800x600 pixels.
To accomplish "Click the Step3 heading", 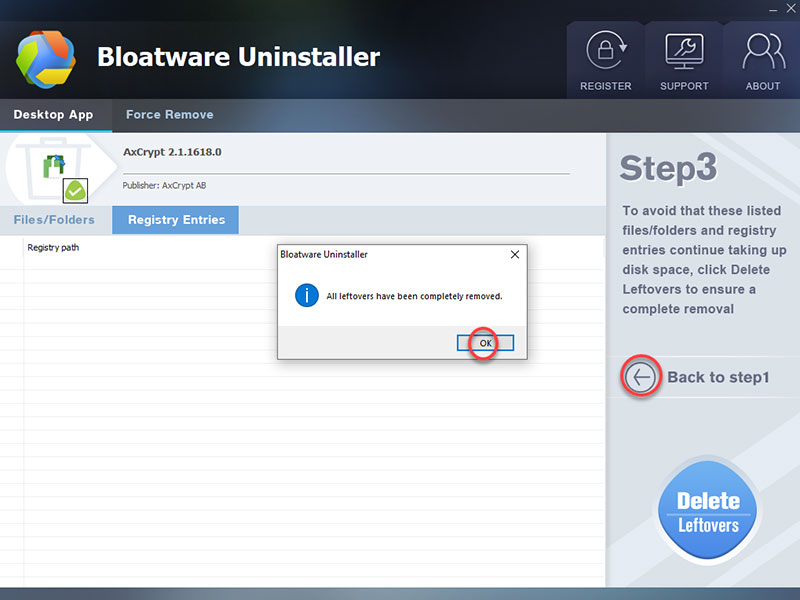I will 668,168.
